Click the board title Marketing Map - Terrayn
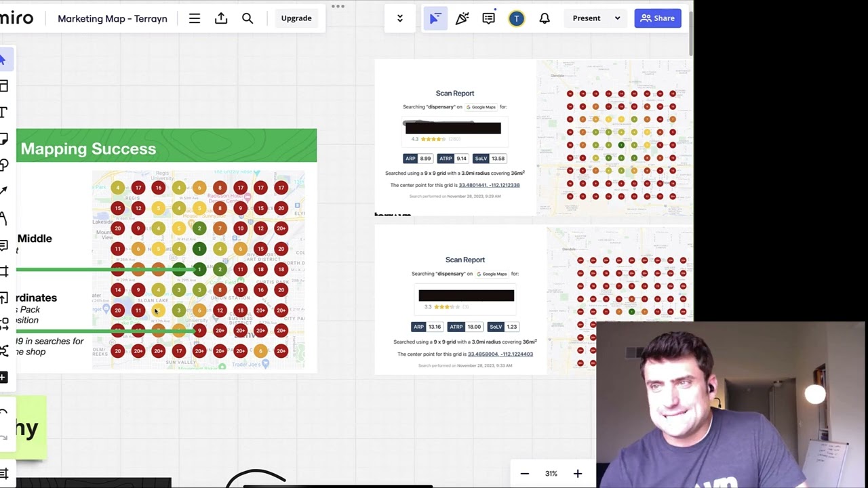The width and height of the screenshot is (868, 488). coord(113,18)
